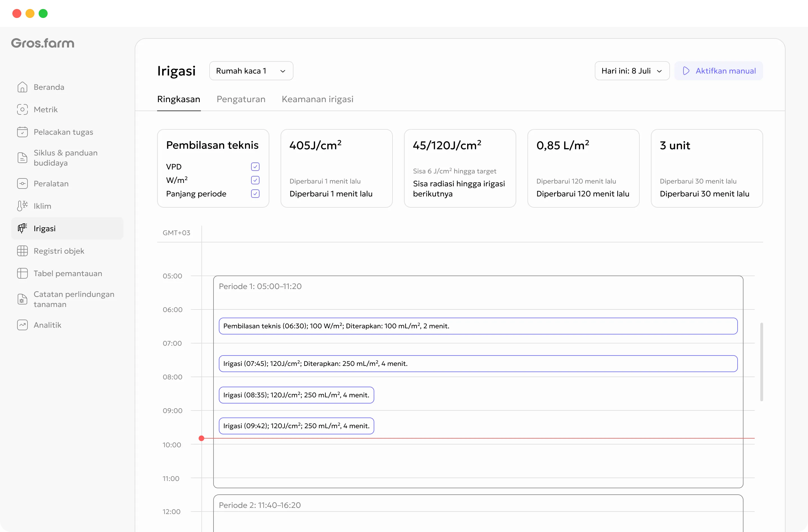Toggle the Panjang periode checkbox
Image resolution: width=808 pixels, height=532 pixels.
click(x=255, y=194)
